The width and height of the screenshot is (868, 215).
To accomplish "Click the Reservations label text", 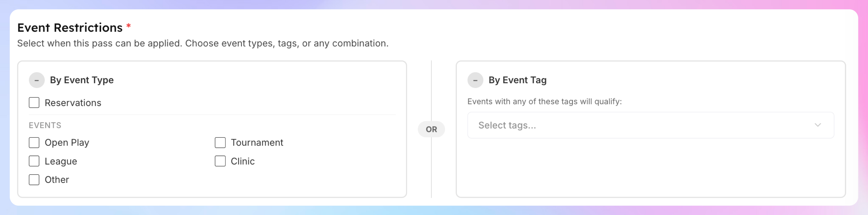I will 73,103.
